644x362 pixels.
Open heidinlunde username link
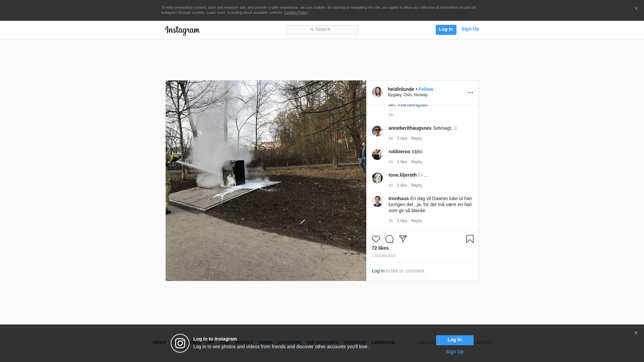pyautogui.click(x=401, y=89)
